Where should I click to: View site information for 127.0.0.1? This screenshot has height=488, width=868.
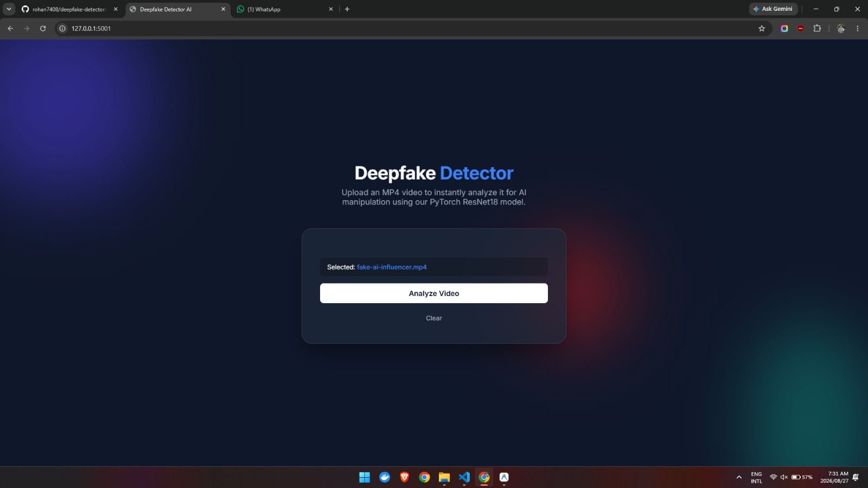pyautogui.click(x=62, y=28)
